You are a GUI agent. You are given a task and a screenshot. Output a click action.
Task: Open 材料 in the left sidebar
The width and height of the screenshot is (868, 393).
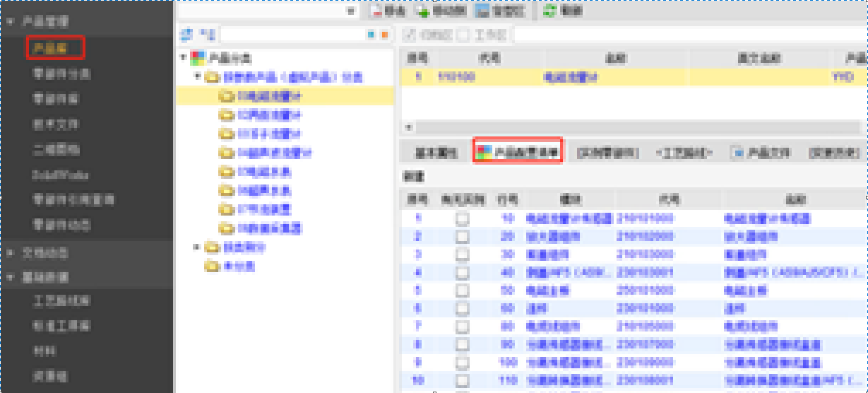click(x=44, y=351)
